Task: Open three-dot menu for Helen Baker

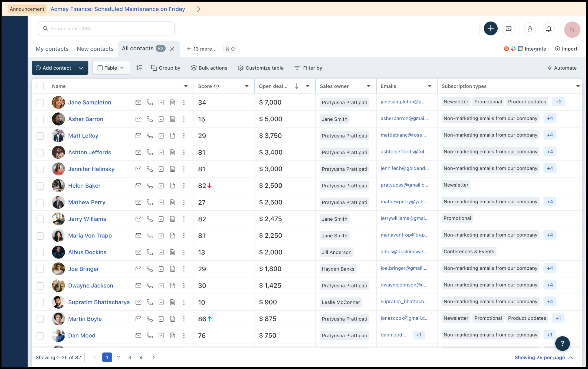Action: coord(184,186)
